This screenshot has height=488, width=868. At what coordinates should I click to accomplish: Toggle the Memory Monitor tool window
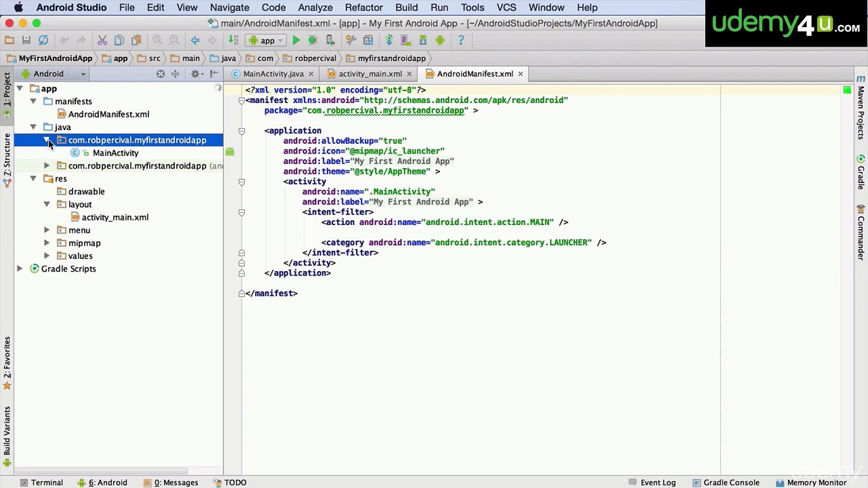pyautogui.click(x=811, y=483)
